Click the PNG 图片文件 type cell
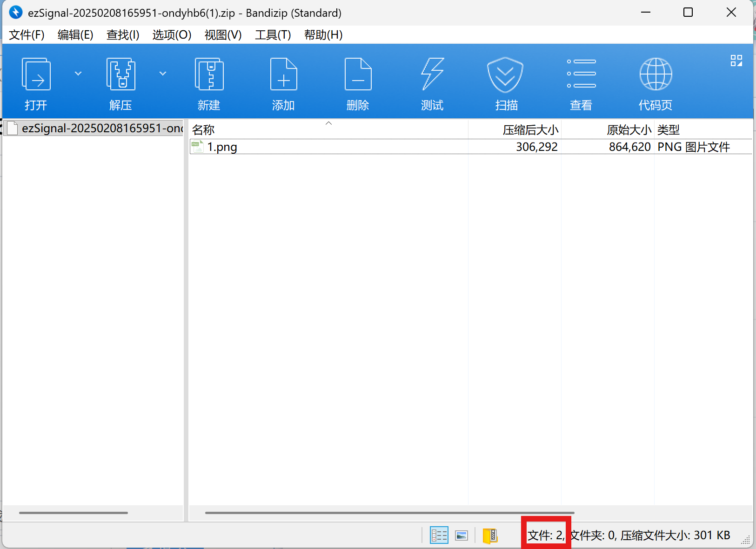Image resolution: width=756 pixels, height=549 pixels. coord(694,147)
